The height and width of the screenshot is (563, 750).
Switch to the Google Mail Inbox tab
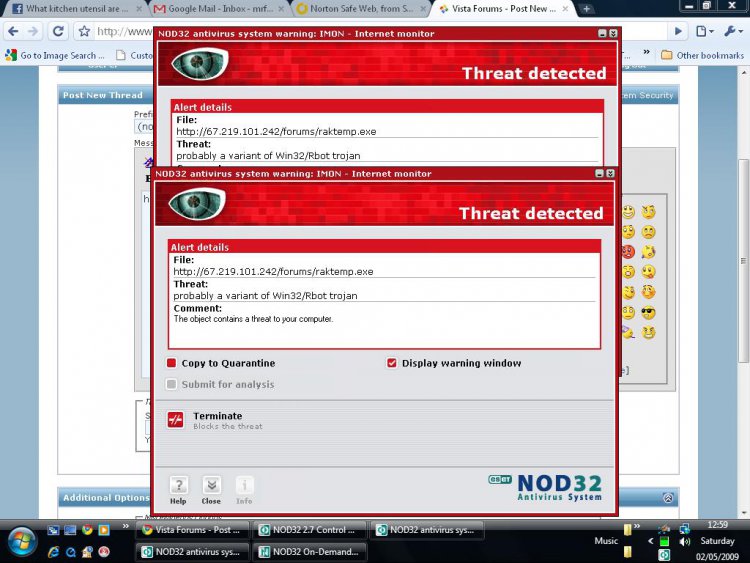coord(219,9)
